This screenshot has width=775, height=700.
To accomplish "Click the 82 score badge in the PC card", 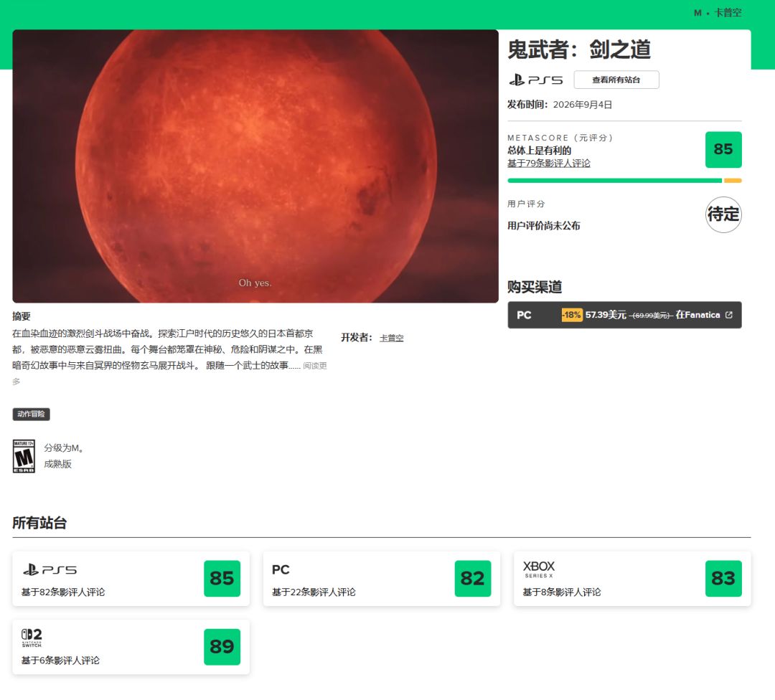I will click(x=472, y=579).
